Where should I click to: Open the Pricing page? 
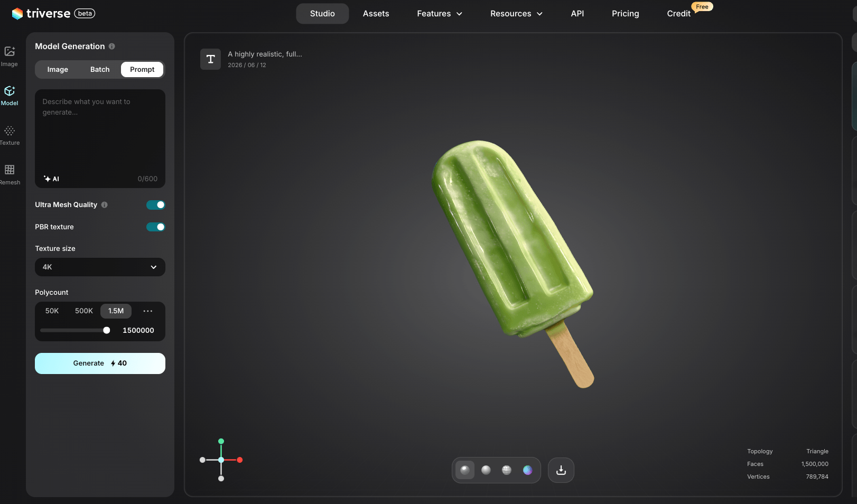[x=626, y=14]
